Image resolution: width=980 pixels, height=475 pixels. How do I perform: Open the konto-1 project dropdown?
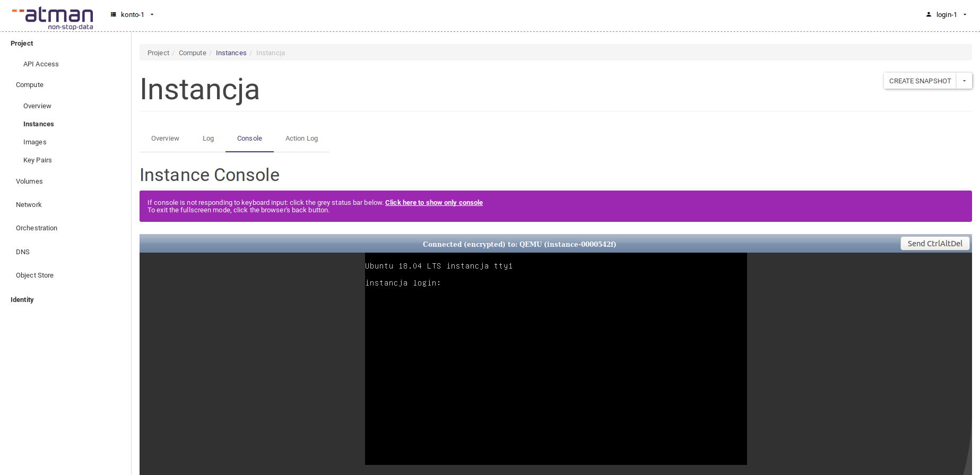point(132,15)
